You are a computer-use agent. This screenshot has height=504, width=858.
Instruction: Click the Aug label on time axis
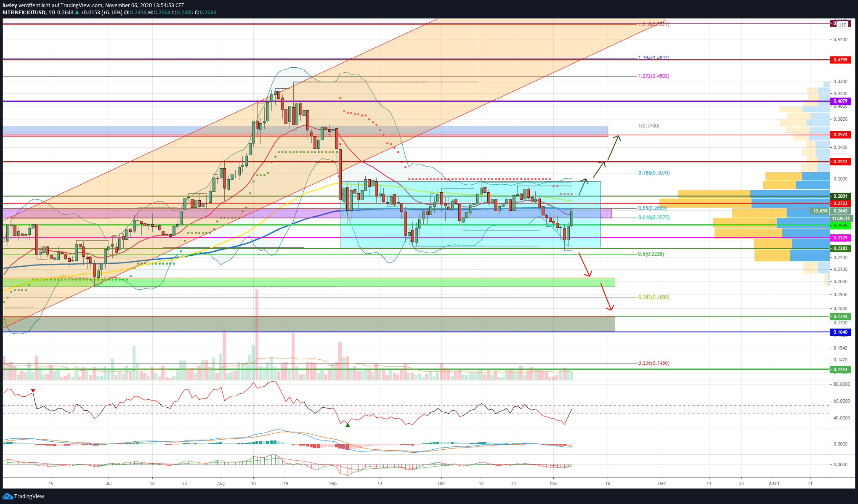(x=221, y=483)
